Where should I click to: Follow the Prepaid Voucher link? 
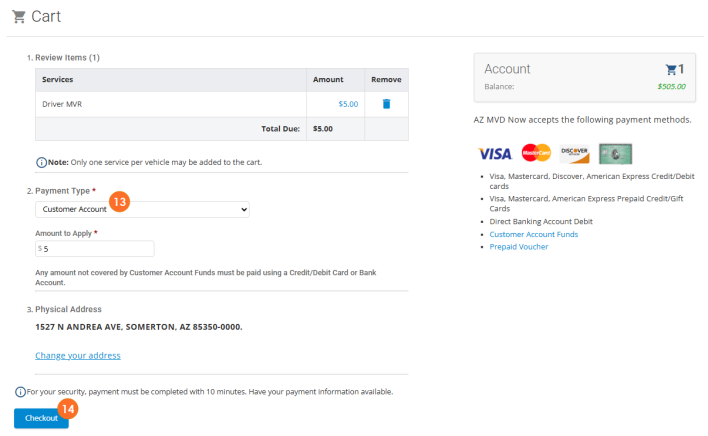click(518, 246)
